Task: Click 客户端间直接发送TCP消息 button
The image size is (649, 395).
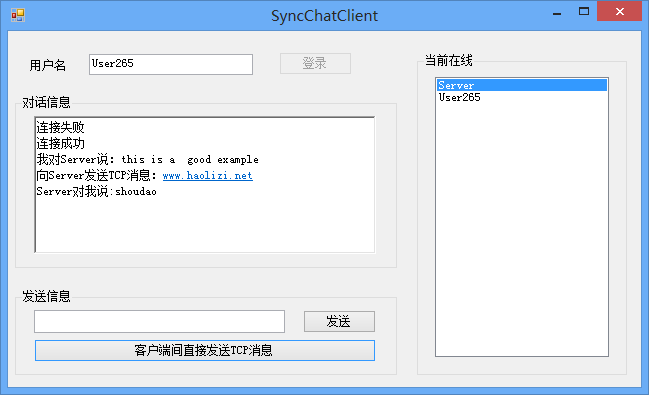Action: tap(205, 350)
